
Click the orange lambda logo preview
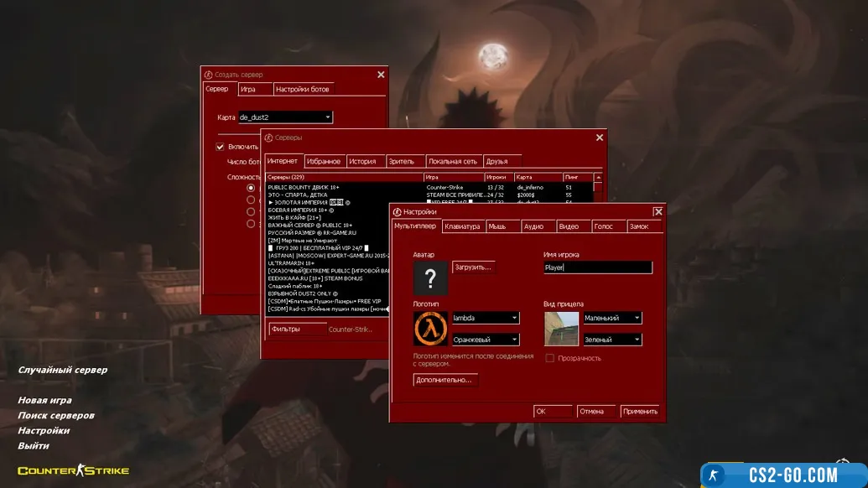click(430, 328)
